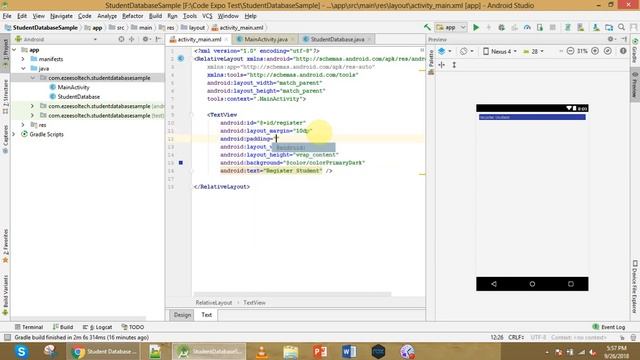Zoom out the layout preview

570,51
